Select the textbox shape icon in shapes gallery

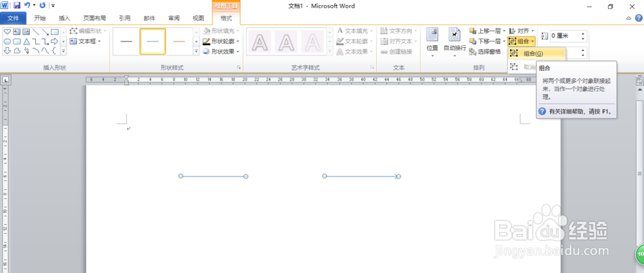(x=17, y=32)
